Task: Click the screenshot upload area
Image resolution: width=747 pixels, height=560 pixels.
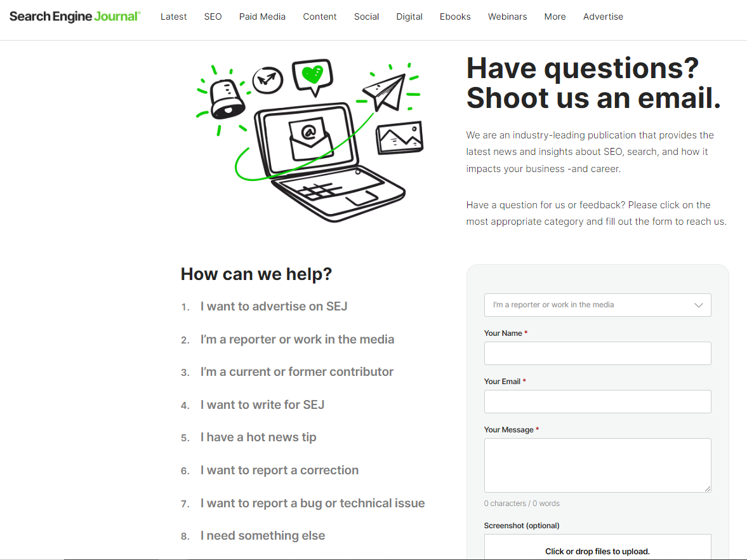Action: click(597, 549)
